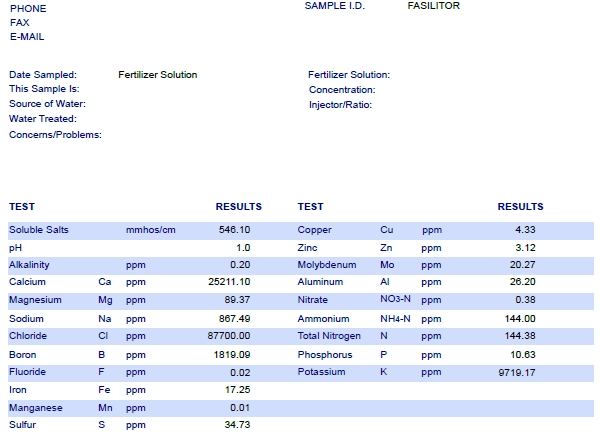Select the Soluble Salts test name
The height and width of the screenshot is (440, 601).
(39, 230)
